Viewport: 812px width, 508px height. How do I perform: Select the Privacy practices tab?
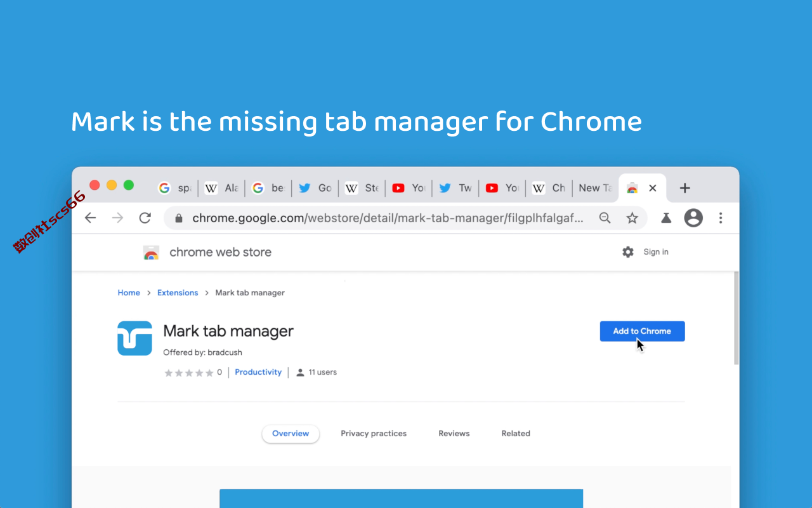[374, 434]
